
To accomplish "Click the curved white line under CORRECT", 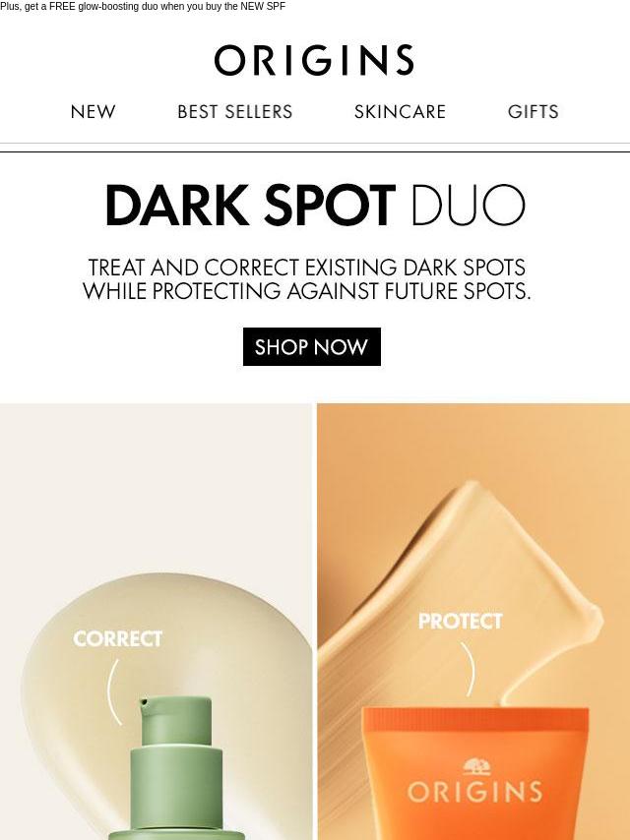I will (x=113, y=691).
